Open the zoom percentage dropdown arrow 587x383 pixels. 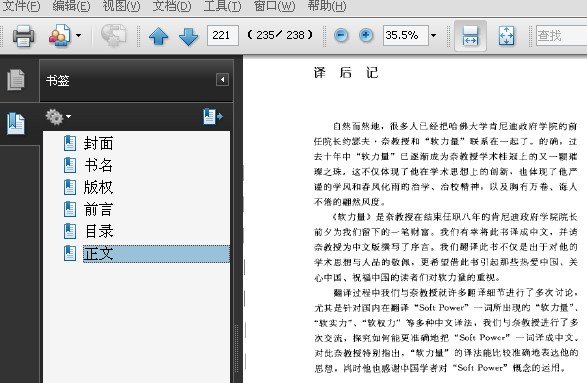[434, 36]
